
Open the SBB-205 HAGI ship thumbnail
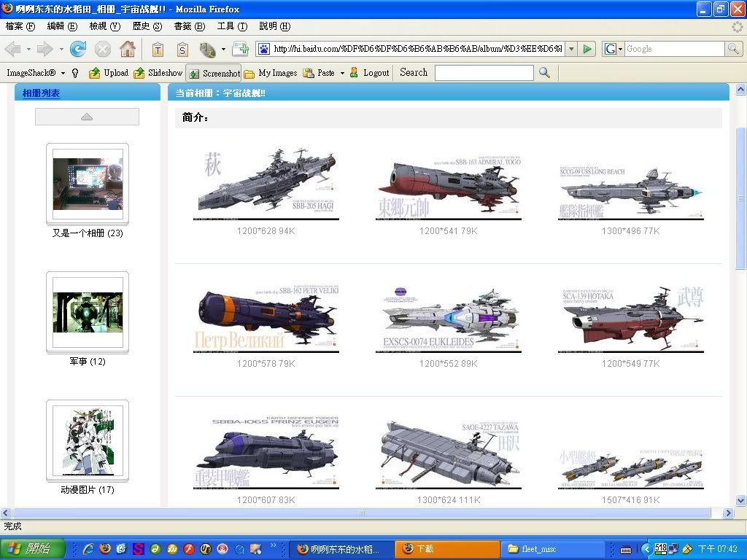266,183
